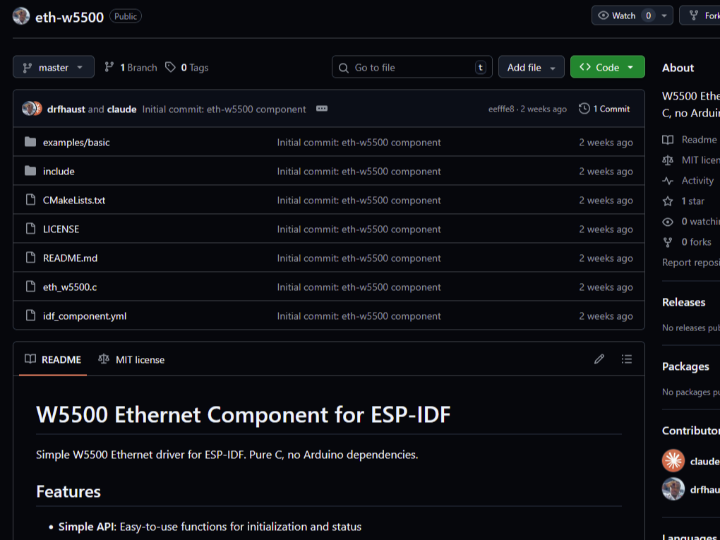Open the README outline list icon
Viewport: 720px width, 540px height.
coord(627,359)
